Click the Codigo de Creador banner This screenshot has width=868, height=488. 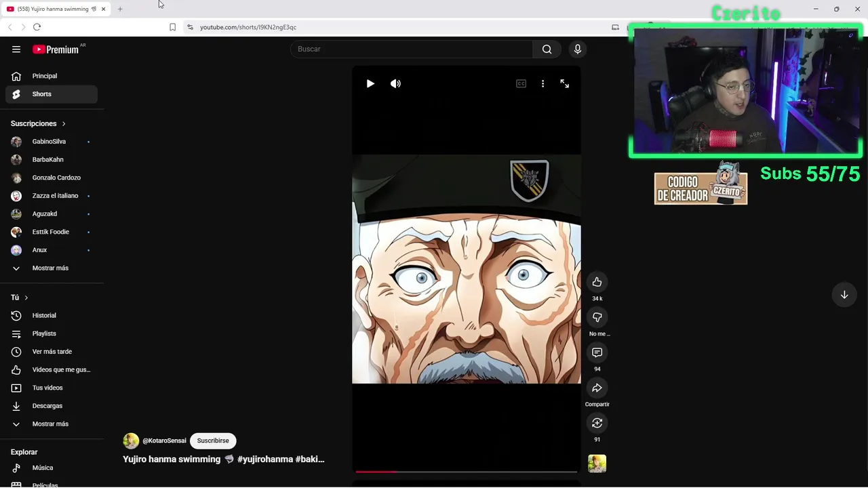tap(701, 184)
